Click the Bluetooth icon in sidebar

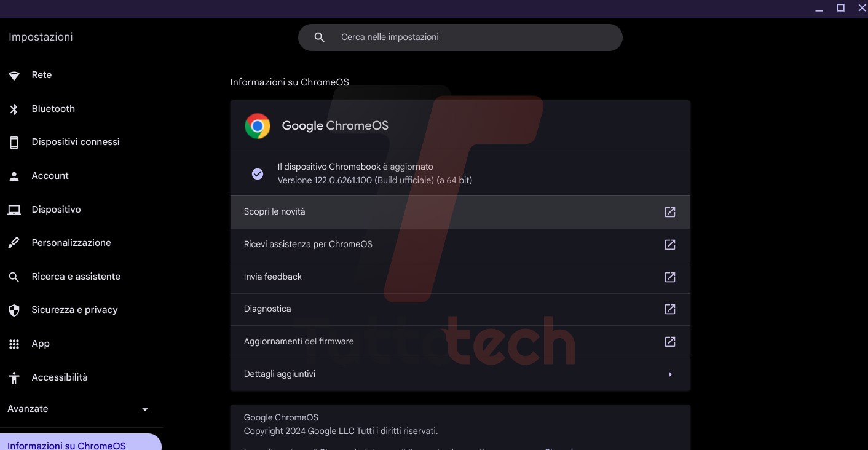(14, 108)
